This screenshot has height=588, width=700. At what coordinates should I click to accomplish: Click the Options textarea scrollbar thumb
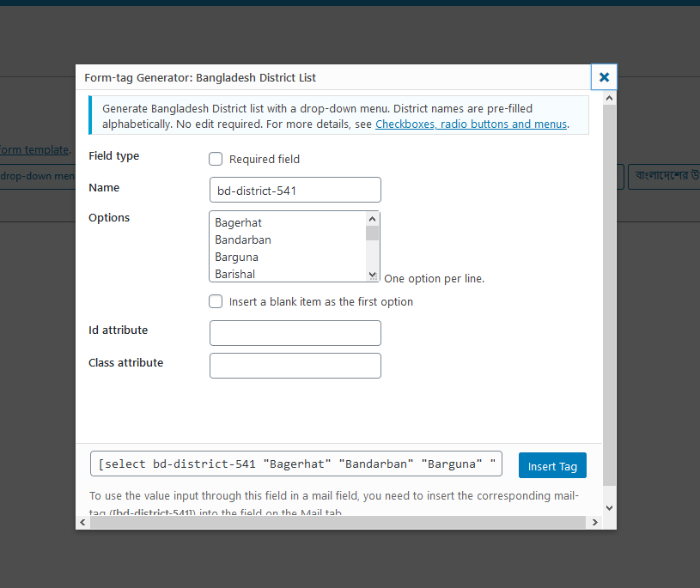[x=372, y=233]
